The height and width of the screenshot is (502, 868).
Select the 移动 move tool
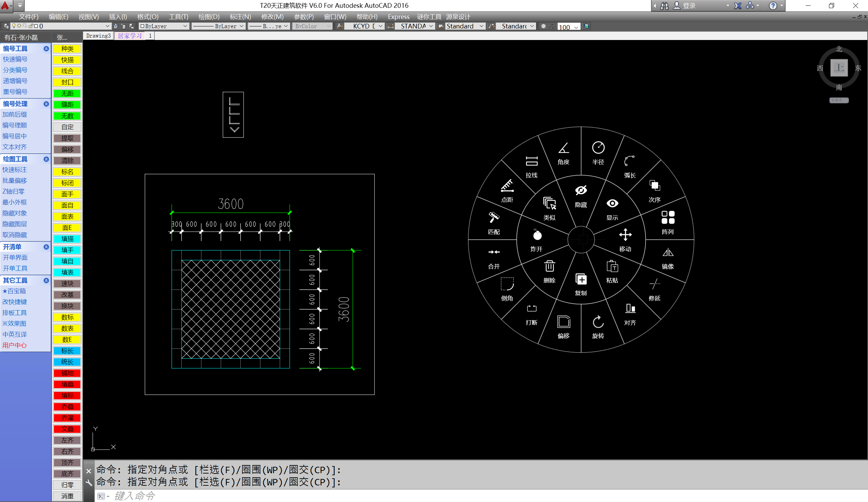[x=625, y=240]
